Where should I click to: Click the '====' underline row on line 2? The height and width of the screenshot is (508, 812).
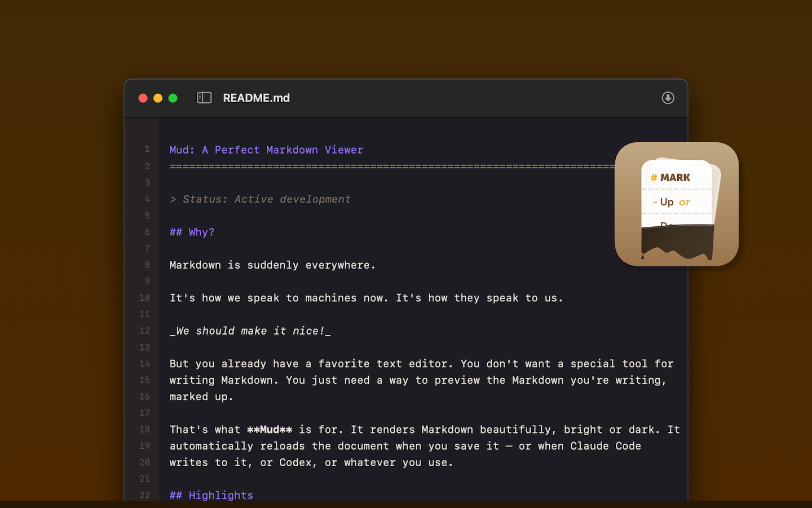pyautogui.click(x=389, y=167)
